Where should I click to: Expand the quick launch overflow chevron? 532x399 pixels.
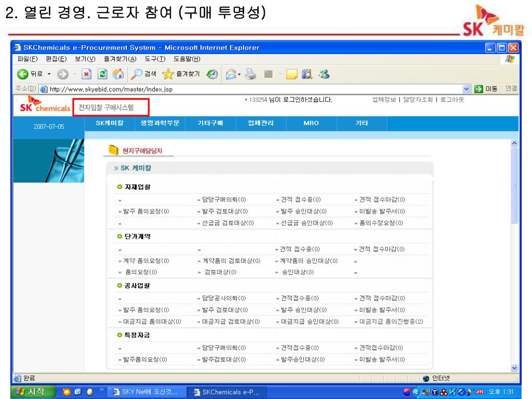click(101, 390)
